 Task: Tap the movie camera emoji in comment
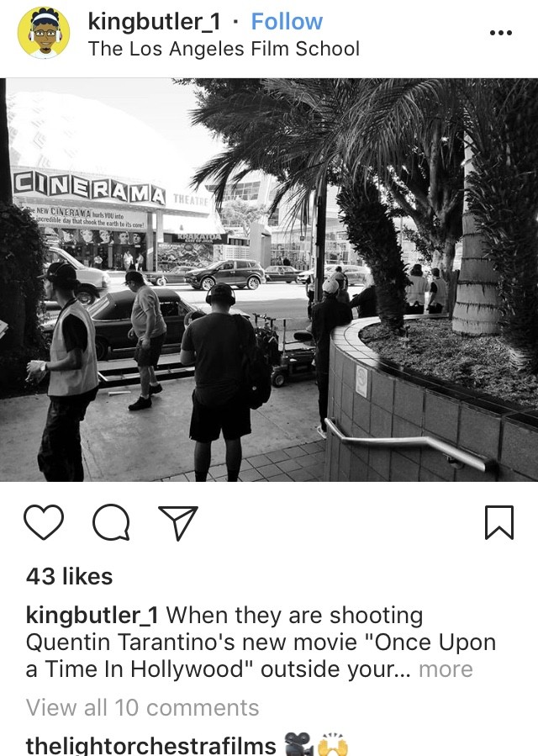(x=298, y=745)
